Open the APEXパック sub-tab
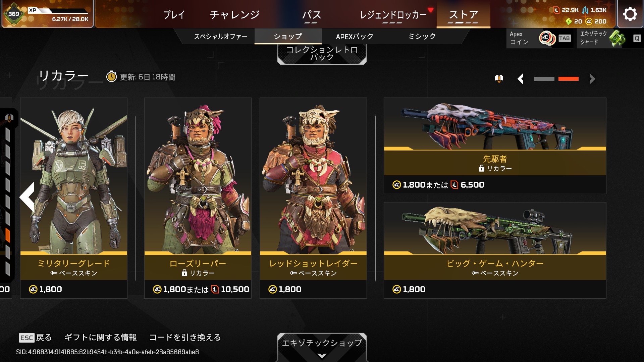Image resolution: width=644 pixels, height=362 pixels. pos(355,37)
